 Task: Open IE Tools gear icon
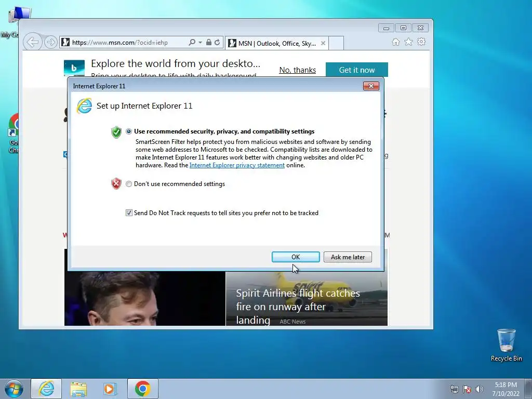pyautogui.click(x=421, y=42)
